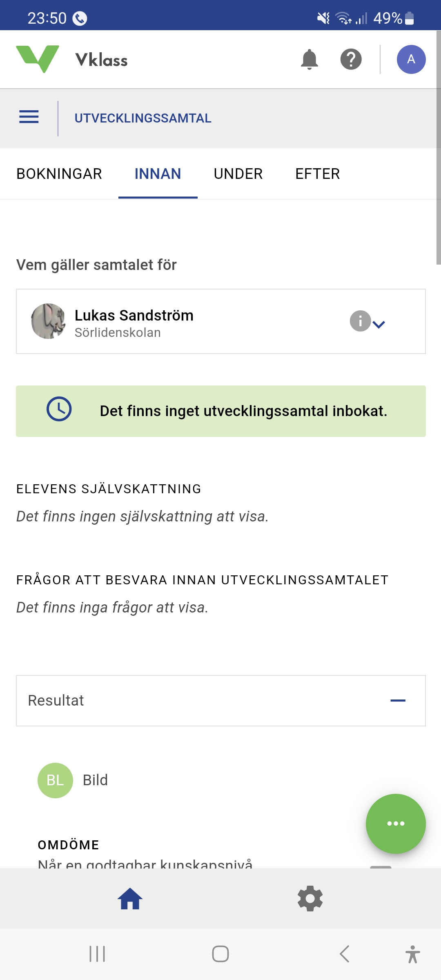441x980 pixels.
Task: Click Lukas Sandström's profile picture
Action: (x=48, y=321)
